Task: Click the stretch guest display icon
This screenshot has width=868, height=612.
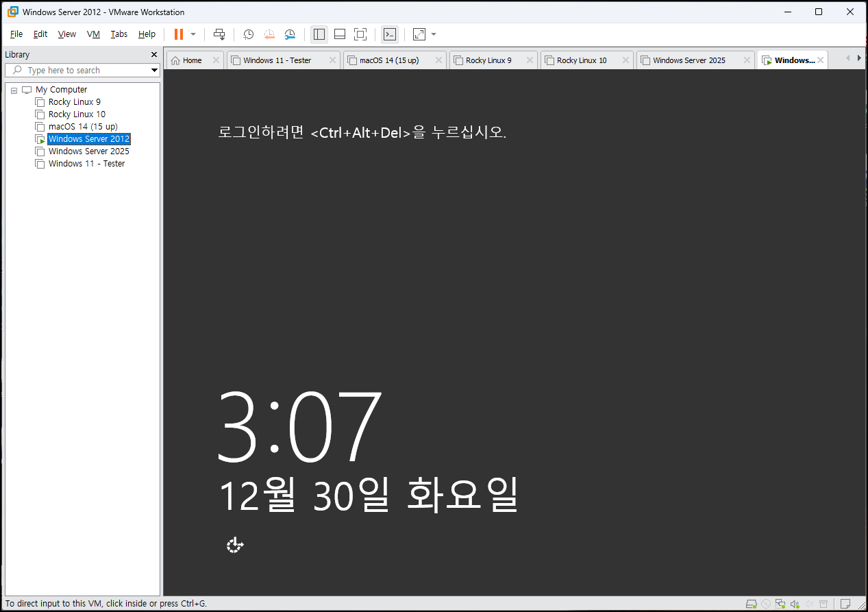Action: pyautogui.click(x=419, y=34)
